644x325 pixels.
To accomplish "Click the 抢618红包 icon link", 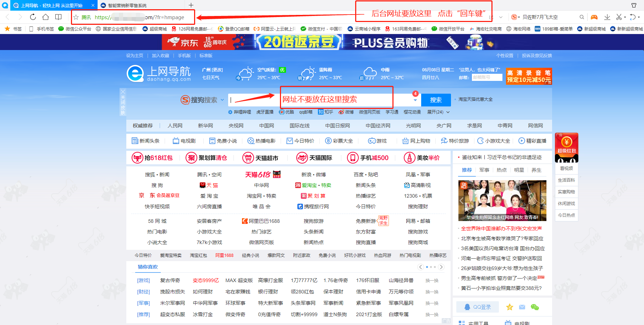I will [152, 158].
